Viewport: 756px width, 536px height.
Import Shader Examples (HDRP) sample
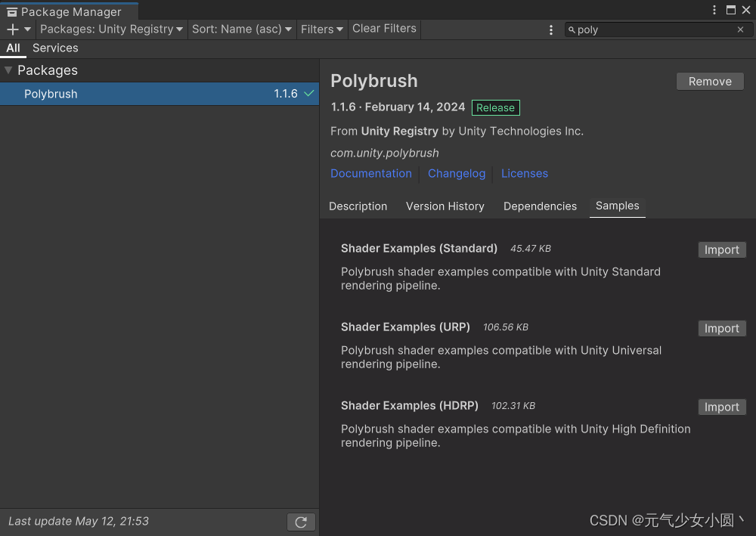722,407
